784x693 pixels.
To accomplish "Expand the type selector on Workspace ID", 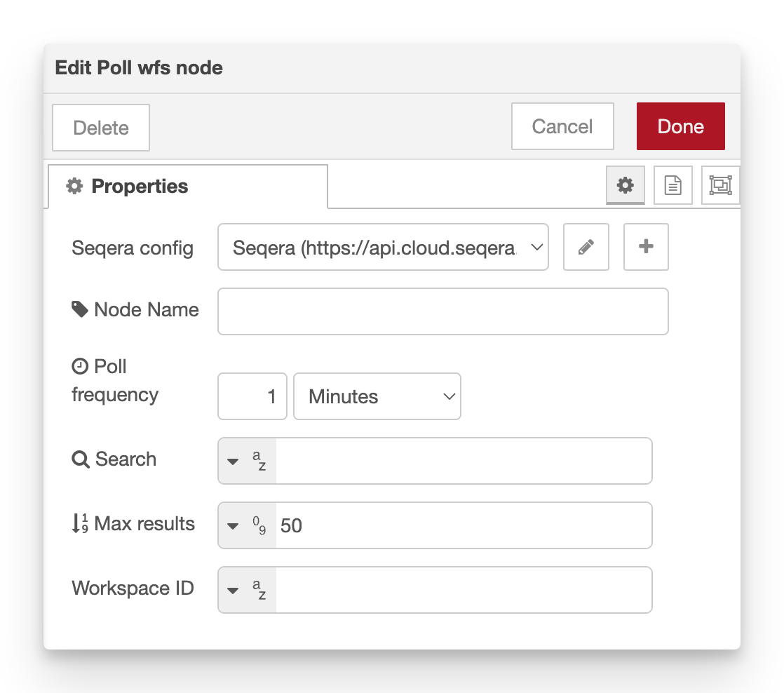I will pos(234,589).
